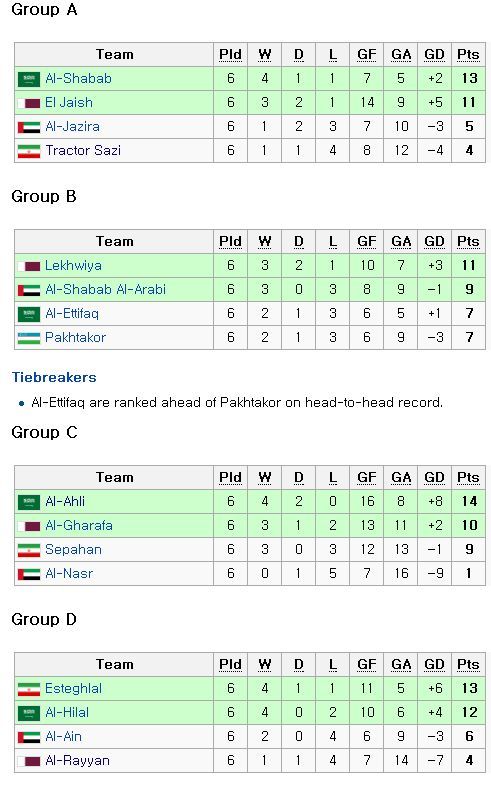Click Pld column header in Group A
Viewport: 491px width, 793px height.
tap(230, 55)
